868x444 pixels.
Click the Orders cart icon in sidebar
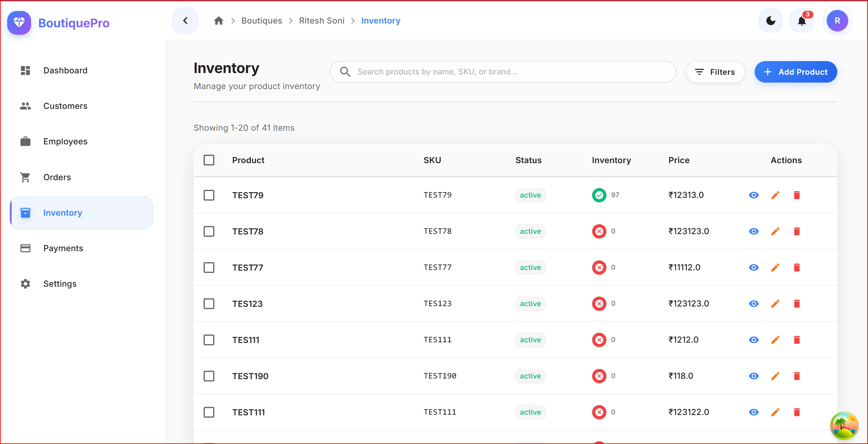click(25, 177)
